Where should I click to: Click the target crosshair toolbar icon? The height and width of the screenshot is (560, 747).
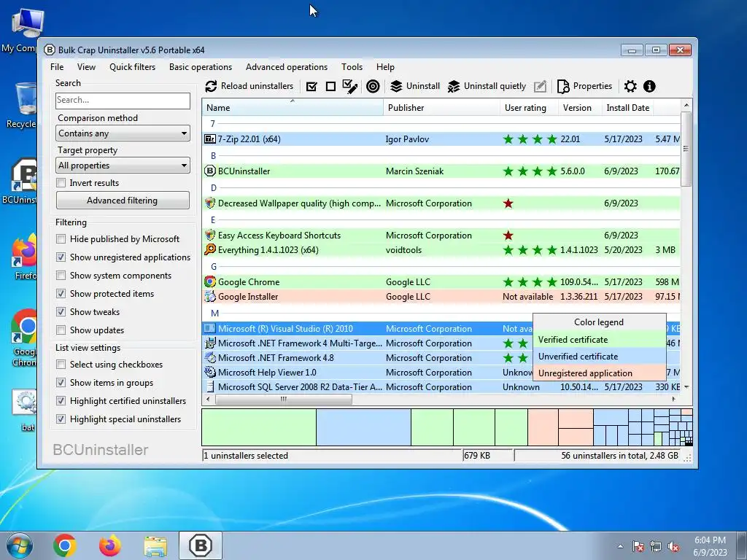tap(373, 86)
